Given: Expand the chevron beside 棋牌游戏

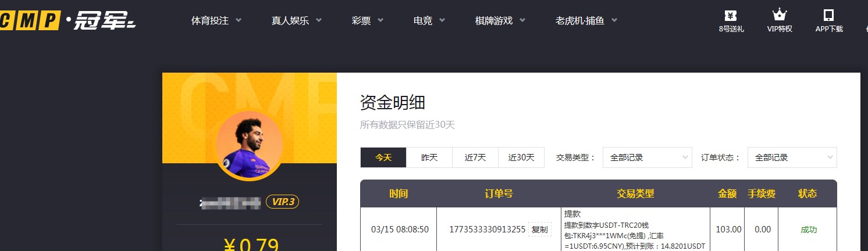Looking at the screenshot, I should point(522,20).
